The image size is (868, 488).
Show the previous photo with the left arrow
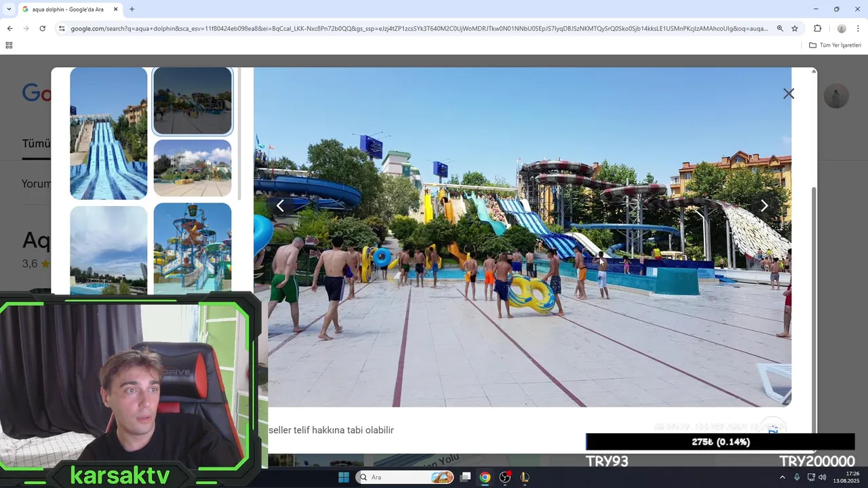pyautogui.click(x=280, y=206)
